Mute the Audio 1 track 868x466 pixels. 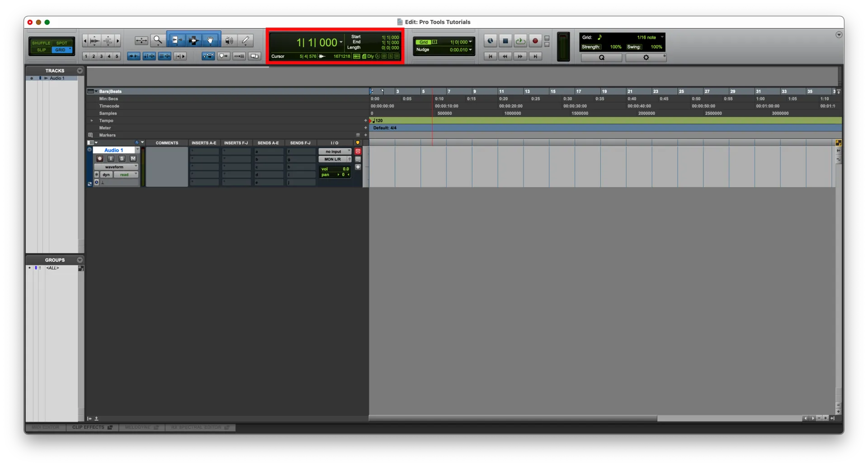(133, 158)
